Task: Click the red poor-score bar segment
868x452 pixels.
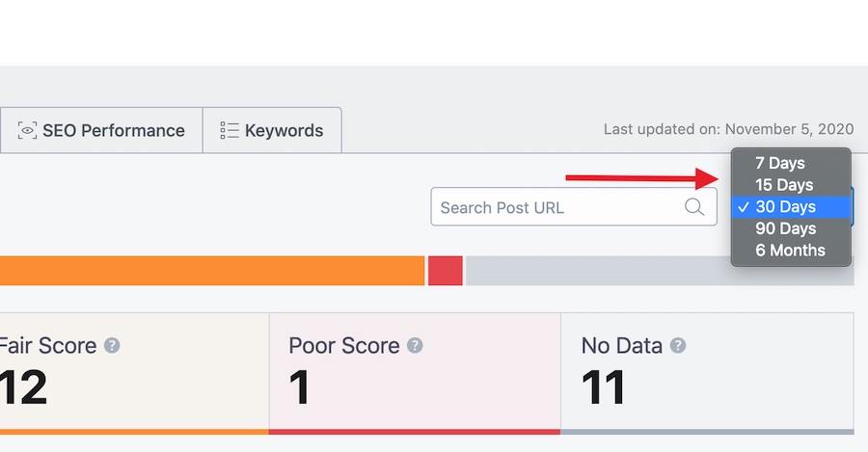Action: 445,271
